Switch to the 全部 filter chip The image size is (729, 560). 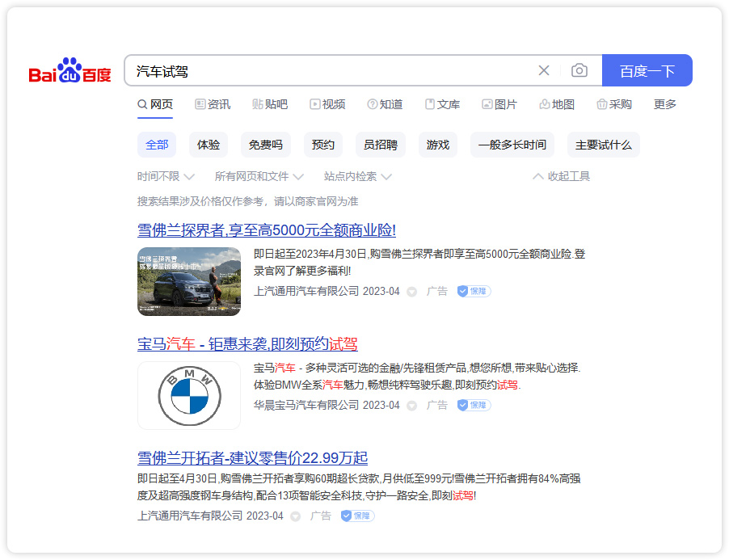157,144
